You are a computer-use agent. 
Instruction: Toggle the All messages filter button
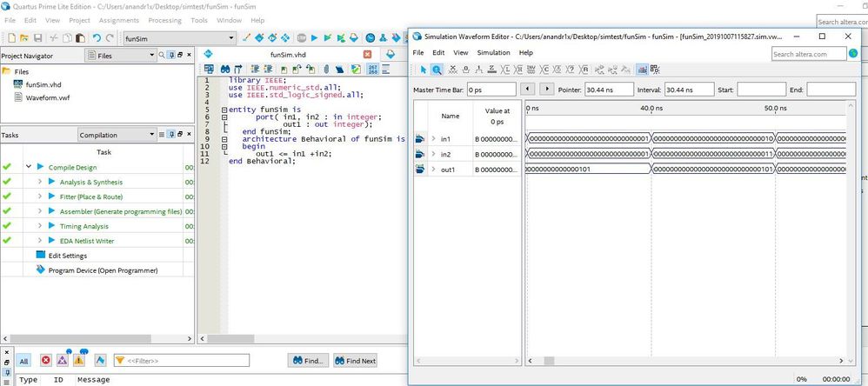pyautogui.click(x=24, y=361)
